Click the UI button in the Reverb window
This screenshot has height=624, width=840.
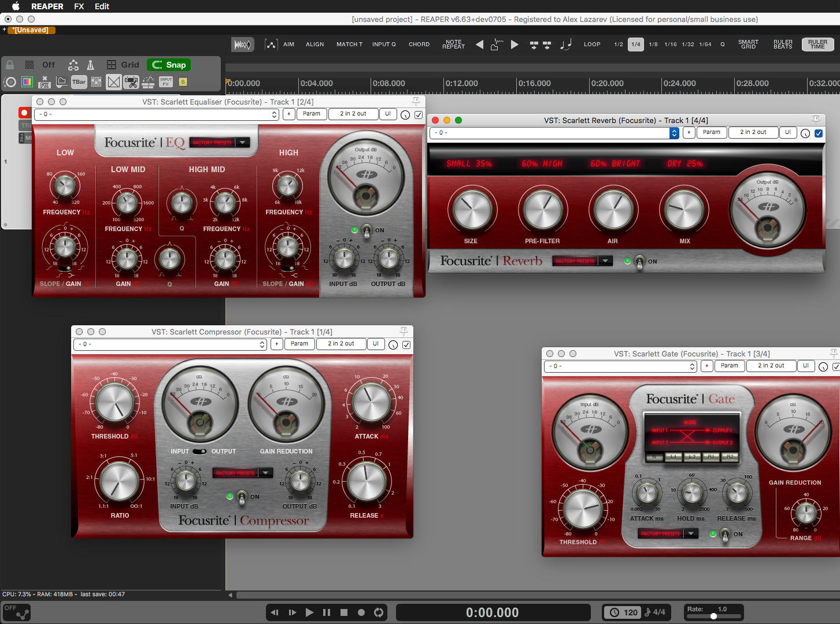tap(787, 132)
